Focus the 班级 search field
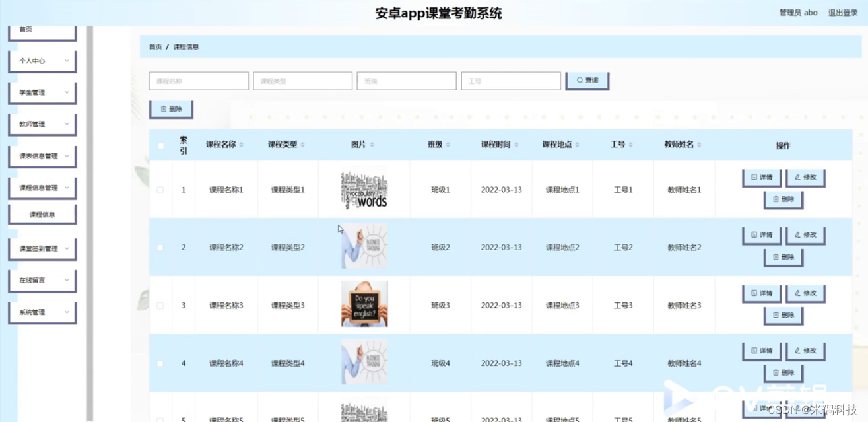This screenshot has height=422, width=868. pyautogui.click(x=407, y=81)
